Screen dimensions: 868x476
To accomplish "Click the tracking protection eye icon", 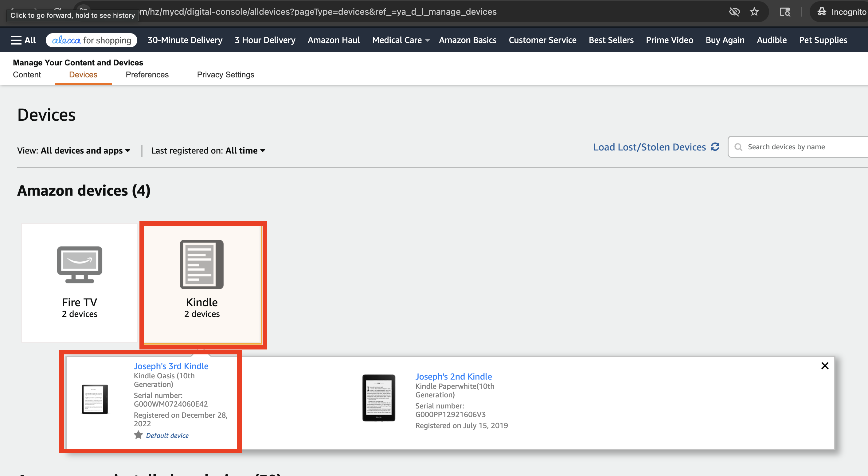I will coord(734,12).
